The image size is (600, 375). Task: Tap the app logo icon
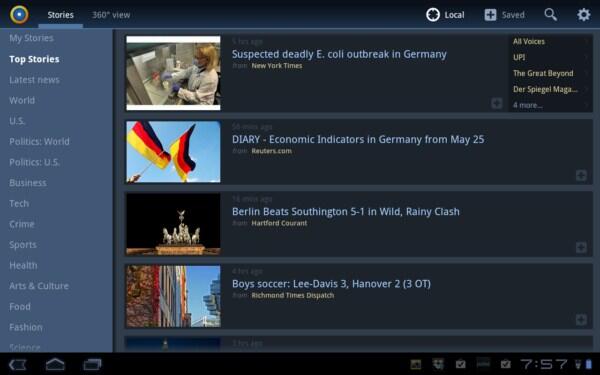coord(19,15)
